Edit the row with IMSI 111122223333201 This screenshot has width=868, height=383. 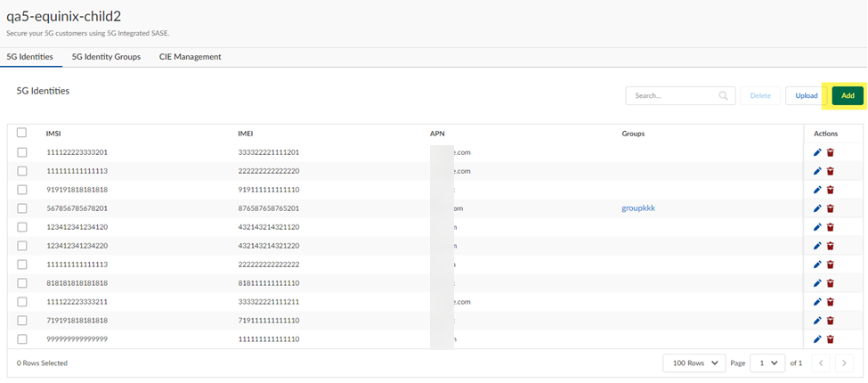(817, 152)
